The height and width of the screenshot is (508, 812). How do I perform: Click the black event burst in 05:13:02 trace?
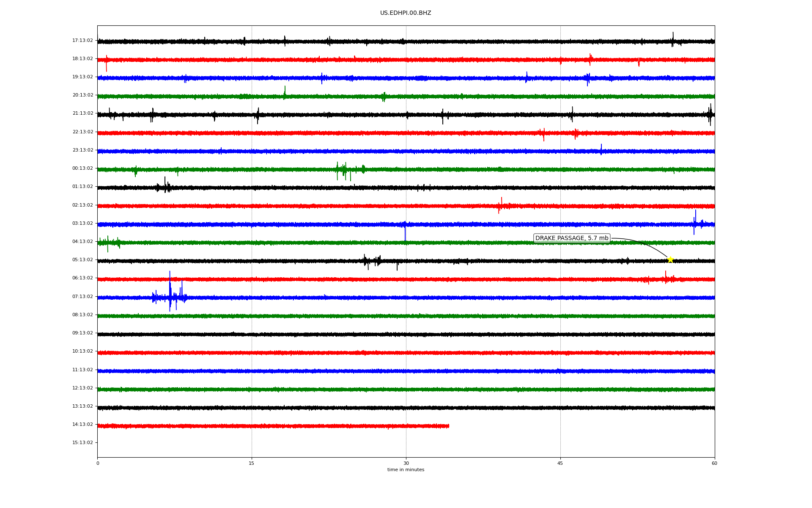373,262
